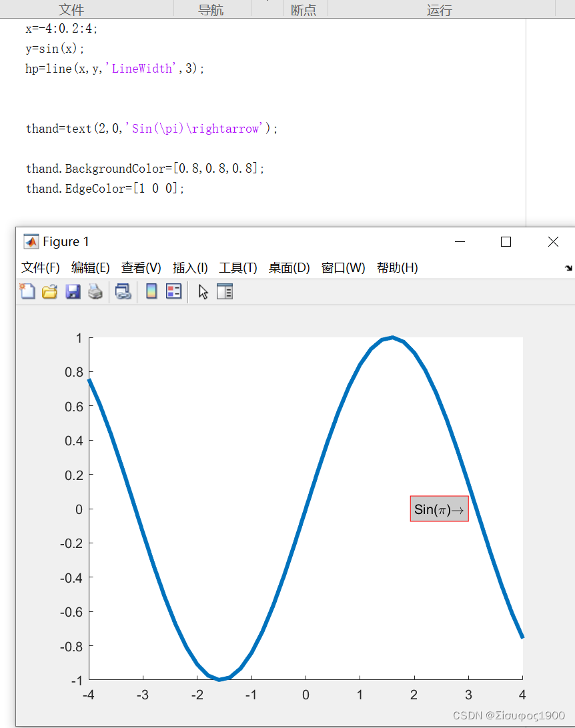
Task: Expand the overflow chevron at the menu bar end
Action: click(x=568, y=267)
